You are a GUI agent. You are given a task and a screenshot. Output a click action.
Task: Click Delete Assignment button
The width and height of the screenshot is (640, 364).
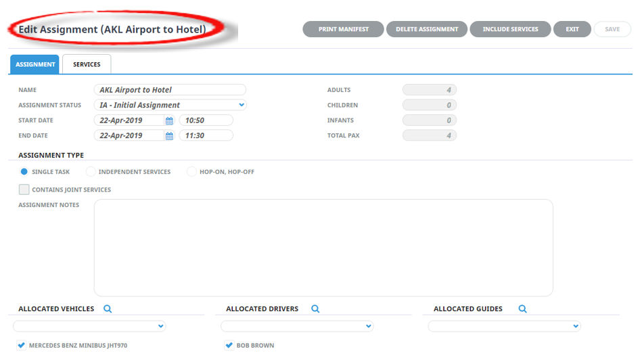click(x=427, y=29)
